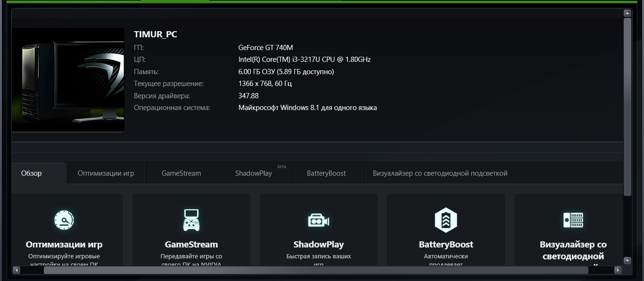Click the horizontal scrollbar left arrow
The image size is (644, 281).
tap(17, 270)
